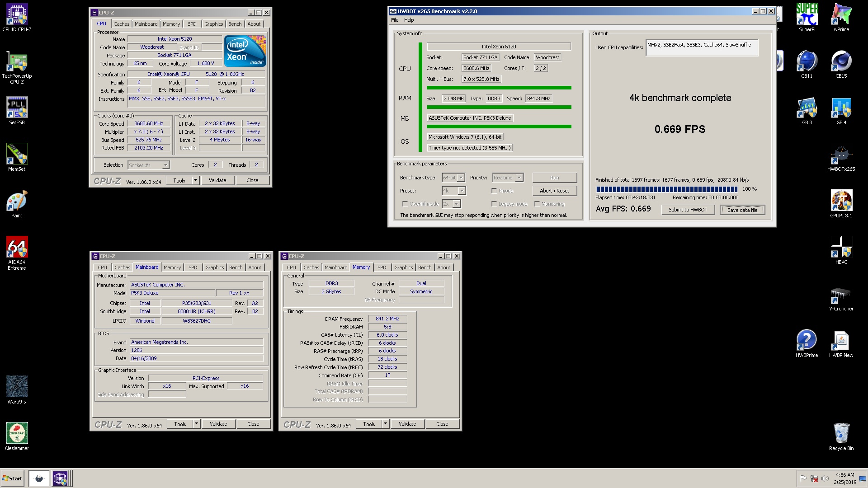Click Validate in the top CPU-Z window

pyautogui.click(x=217, y=180)
